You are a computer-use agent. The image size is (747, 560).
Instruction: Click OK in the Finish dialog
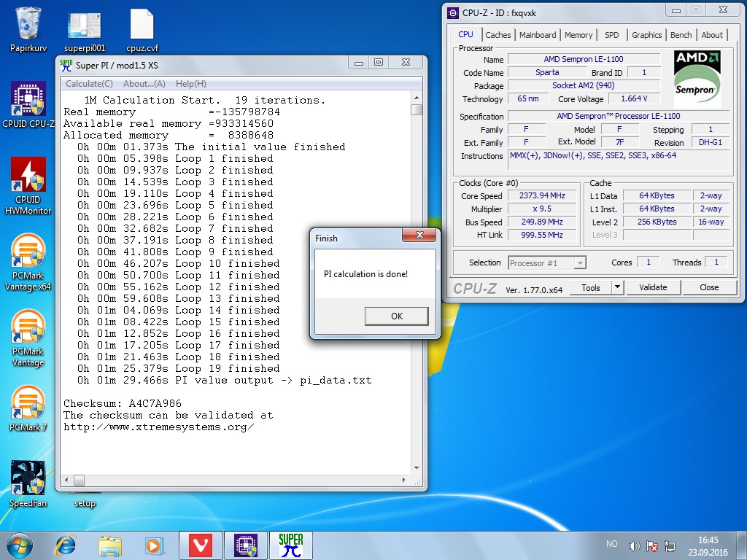pyautogui.click(x=396, y=316)
